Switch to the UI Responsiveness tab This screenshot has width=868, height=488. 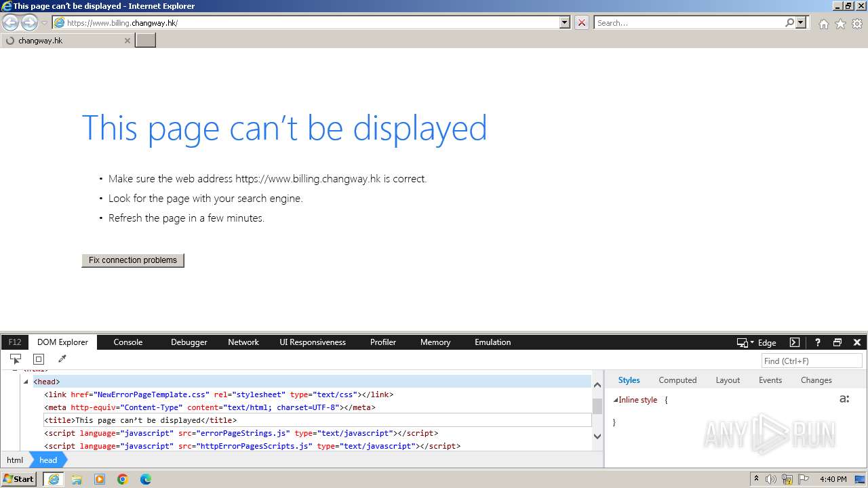pos(313,342)
